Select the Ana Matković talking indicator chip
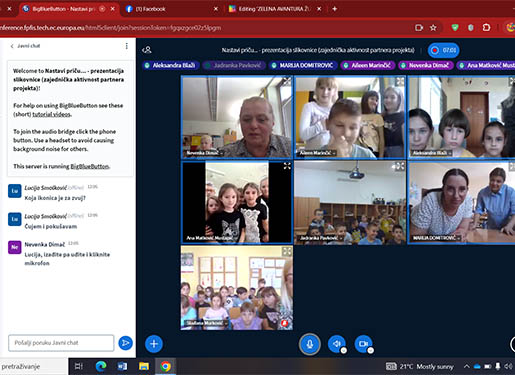Screen dimensions: 515x375 tap(486, 65)
